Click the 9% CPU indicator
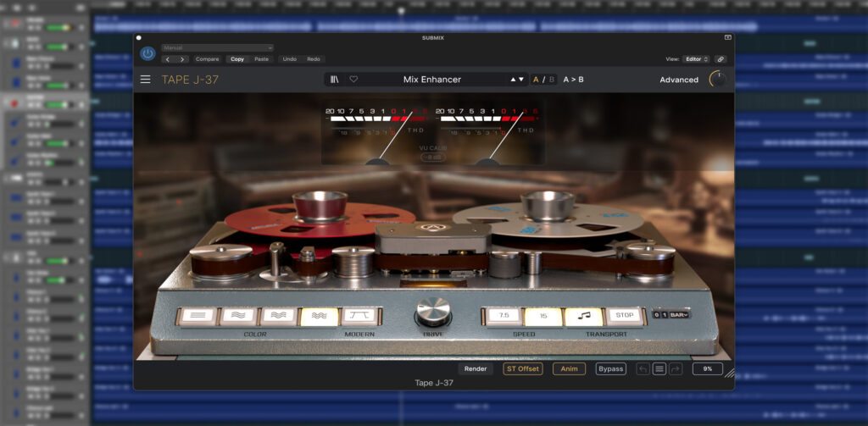 [x=708, y=369]
